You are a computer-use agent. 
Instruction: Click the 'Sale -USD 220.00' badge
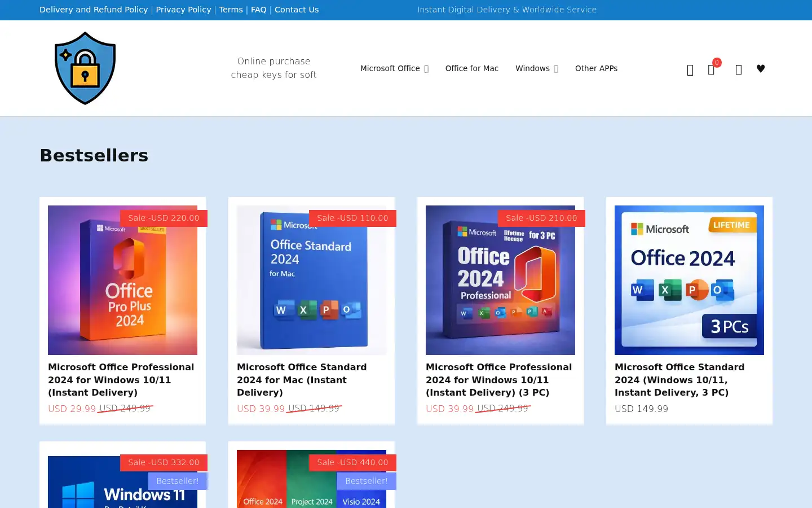click(164, 218)
